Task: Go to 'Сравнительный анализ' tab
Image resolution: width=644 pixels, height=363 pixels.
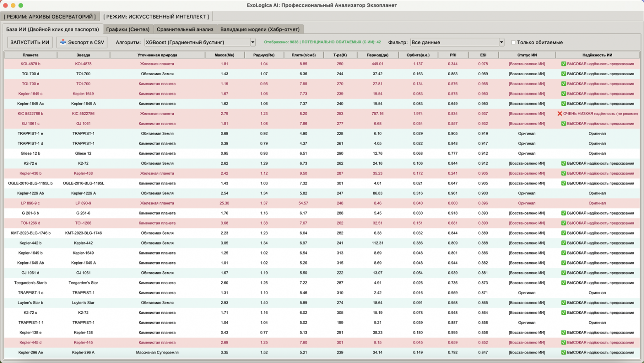Action: (x=185, y=29)
